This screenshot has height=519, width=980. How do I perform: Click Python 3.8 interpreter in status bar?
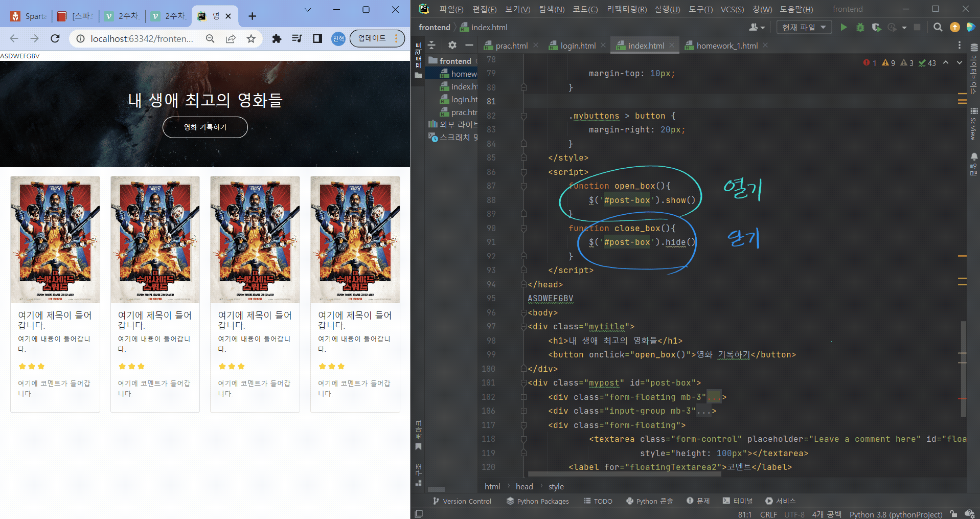[896, 514]
